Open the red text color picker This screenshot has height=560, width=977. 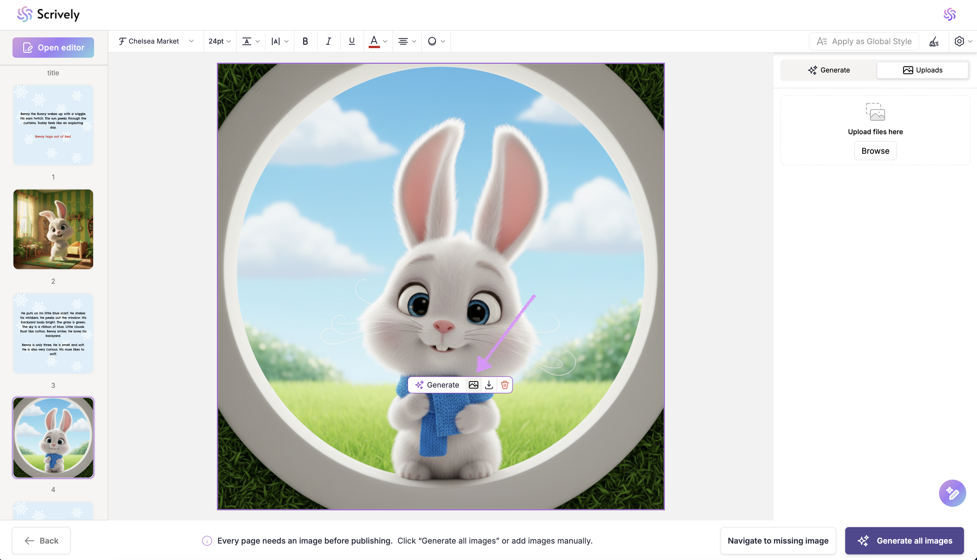pos(378,41)
